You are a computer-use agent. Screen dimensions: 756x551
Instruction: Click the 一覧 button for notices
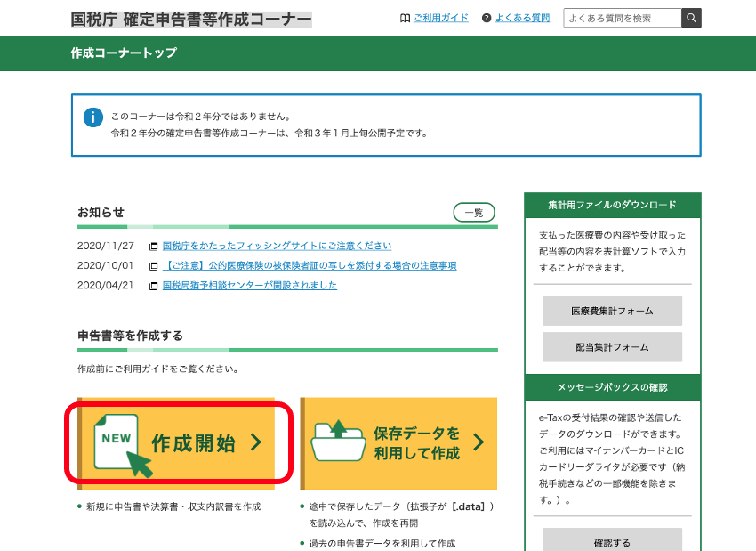[x=474, y=213]
